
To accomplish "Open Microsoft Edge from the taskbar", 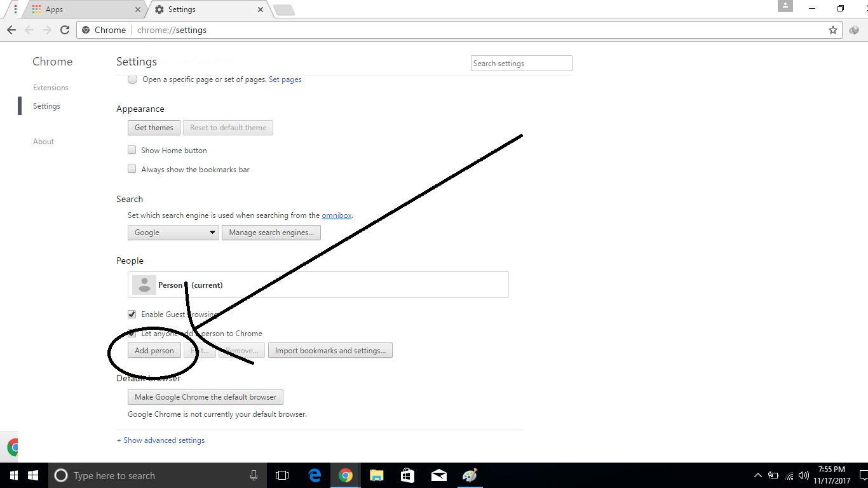I will coord(315,475).
